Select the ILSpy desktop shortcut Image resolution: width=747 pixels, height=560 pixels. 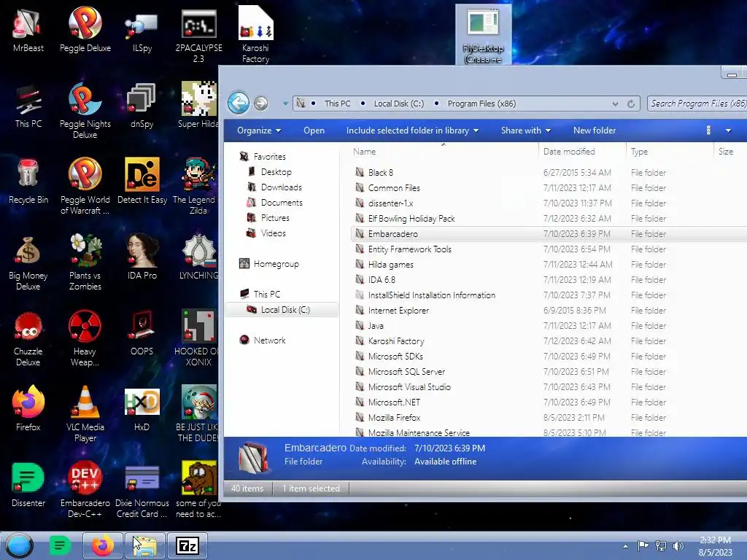point(142,31)
